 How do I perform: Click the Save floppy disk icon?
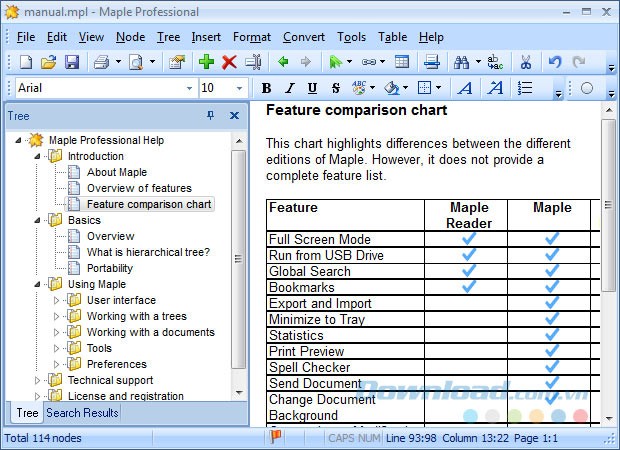click(x=71, y=62)
